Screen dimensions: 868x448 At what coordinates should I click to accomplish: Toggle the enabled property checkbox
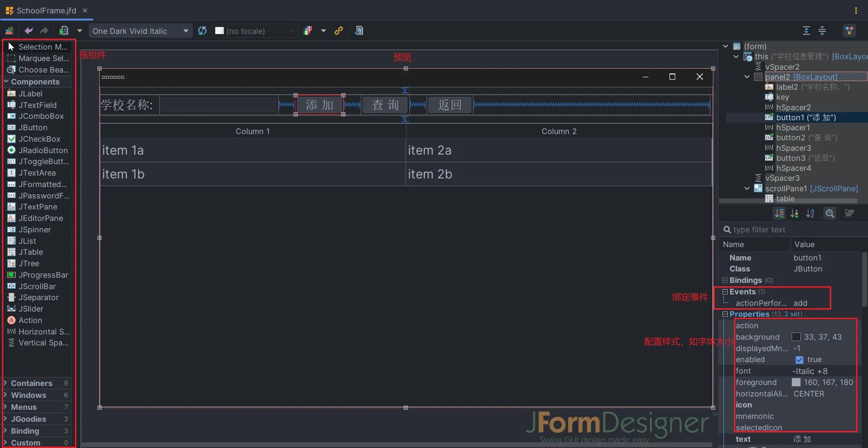(799, 360)
